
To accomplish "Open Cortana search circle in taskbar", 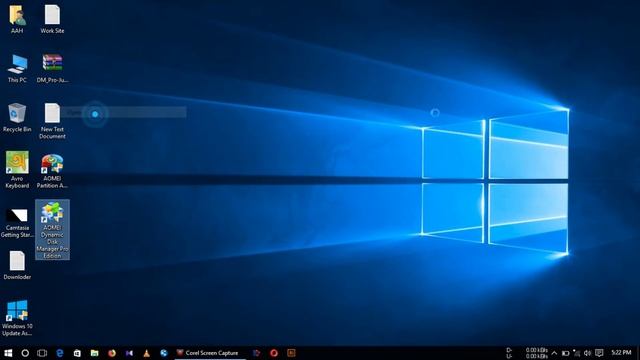I will pyautogui.click(x=25, y=353).
